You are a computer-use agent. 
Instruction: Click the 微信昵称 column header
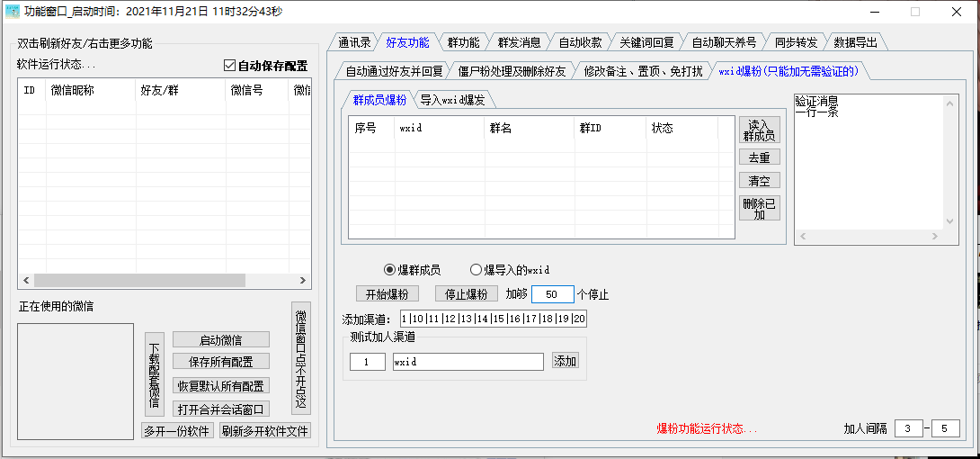(x=91, y=91)
